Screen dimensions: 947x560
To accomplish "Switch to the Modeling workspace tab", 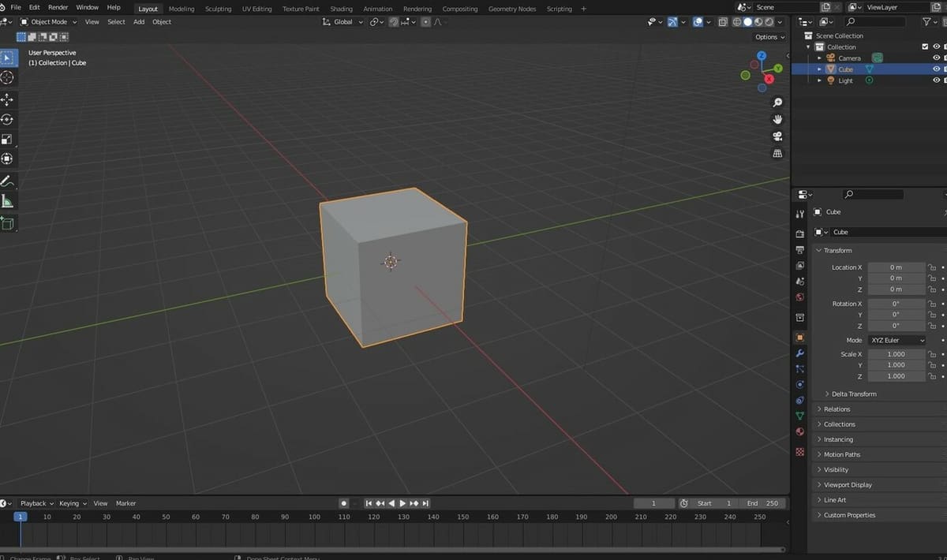I will (182, 9).
